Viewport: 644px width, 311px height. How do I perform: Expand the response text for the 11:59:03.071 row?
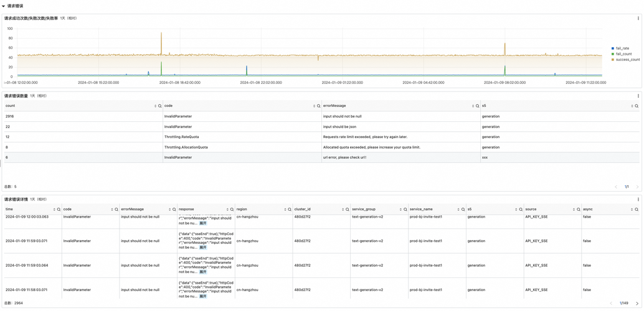(x=203, y=247)
